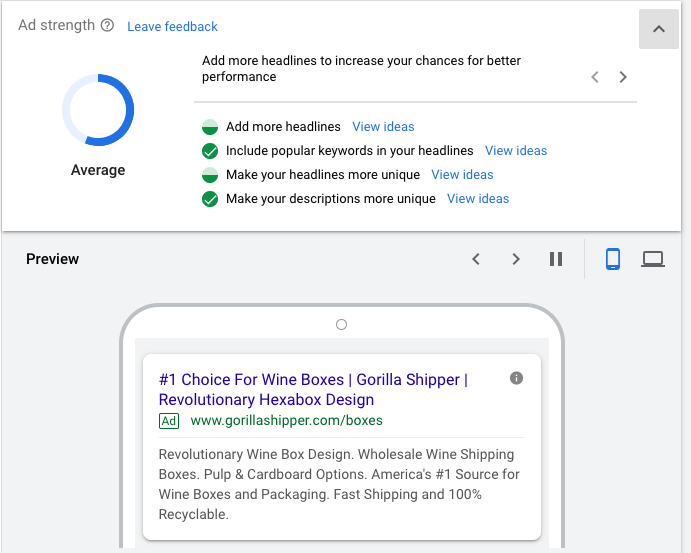The height and width of the screenshot is (553, 691).
Task: Show the previous ad strength suggestion
Action: tap(594, 77)
